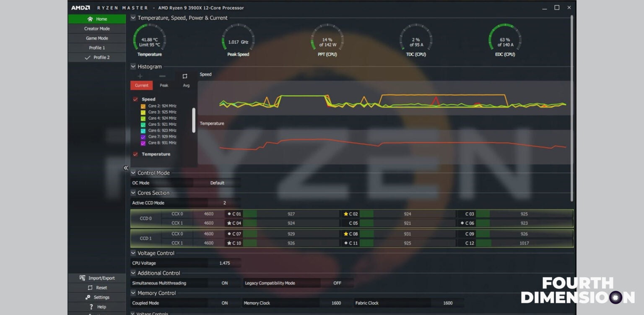Click the CPU Voltage 1.475 field

pos(225,263)
